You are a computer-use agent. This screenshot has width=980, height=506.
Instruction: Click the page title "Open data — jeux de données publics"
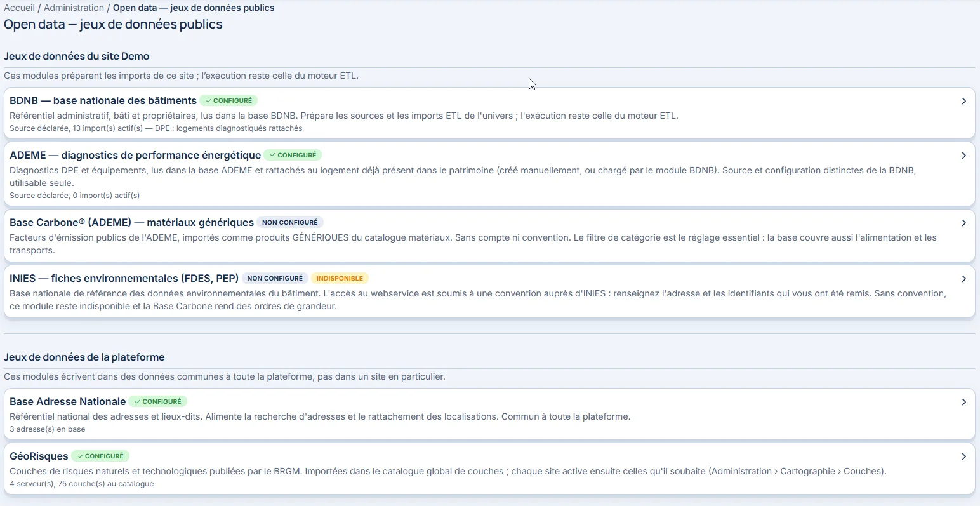click(113, 24)
